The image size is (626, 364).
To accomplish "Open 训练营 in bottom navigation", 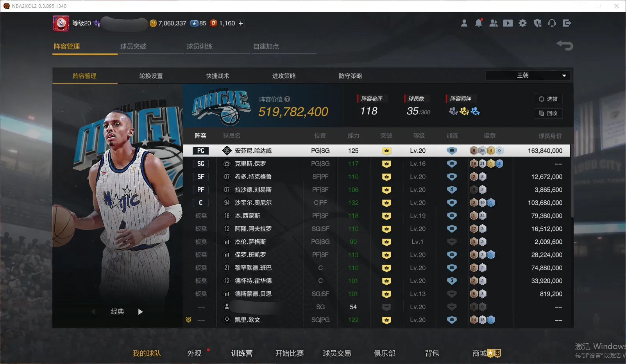I will [x=242, y=353].
